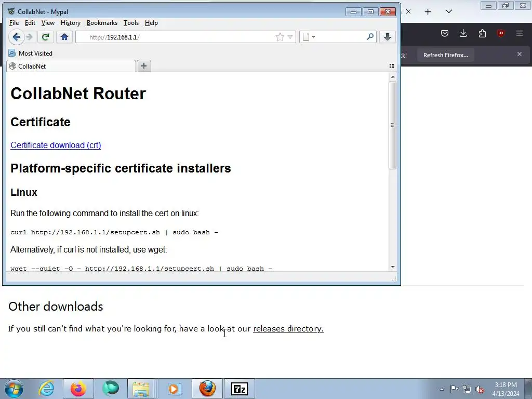Screen dimensions: 532x399
Task: Open a new tab in Firefox
Action: tap(428, 12)
